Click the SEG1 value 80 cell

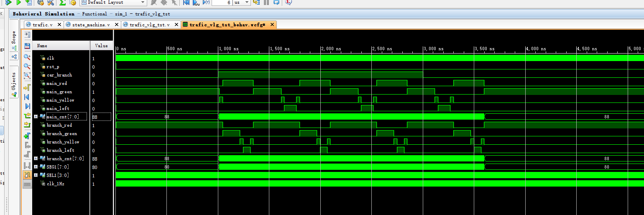click(x=101, y=167)
